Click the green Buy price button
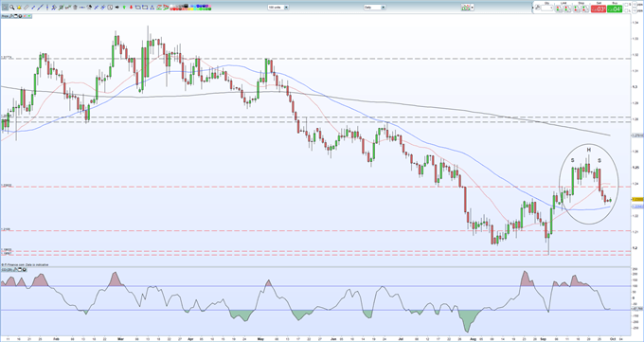Image resolution: width=644 pixels, height=342 pixels. coord(615,9)
